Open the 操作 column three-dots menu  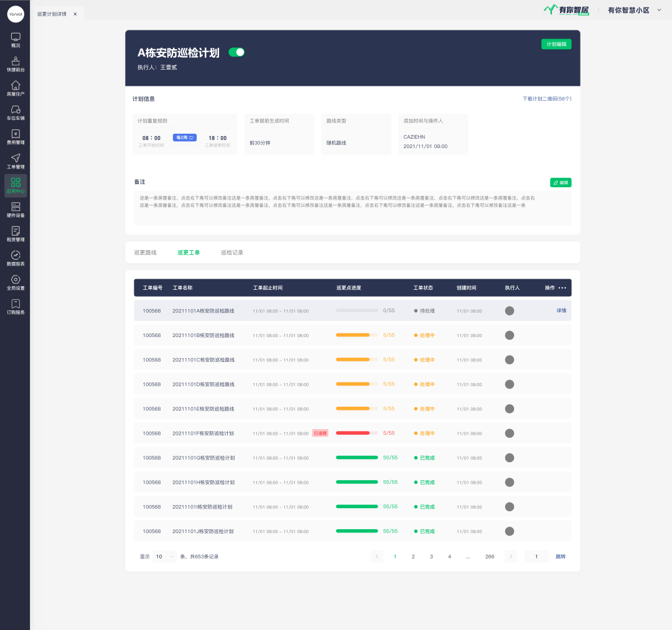[562, 288]
